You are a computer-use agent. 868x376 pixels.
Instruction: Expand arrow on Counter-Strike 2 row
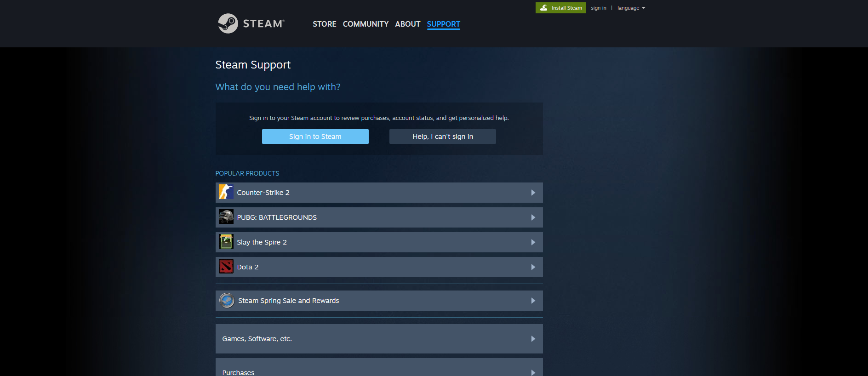pyautogui.click(x=533, y=193)
